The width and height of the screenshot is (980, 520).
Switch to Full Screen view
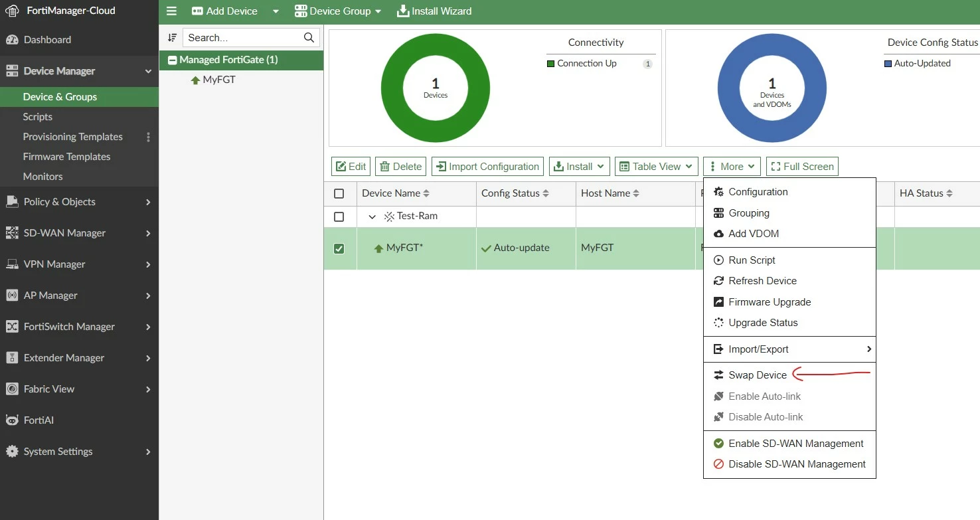(x=802, y=167)
